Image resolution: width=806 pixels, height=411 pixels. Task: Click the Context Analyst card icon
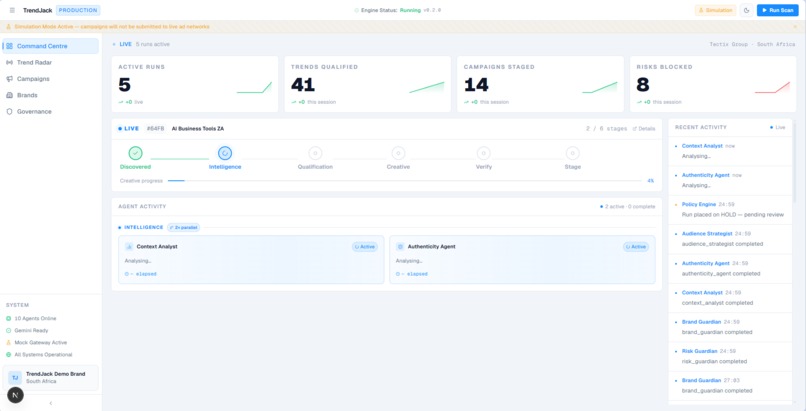129,247
